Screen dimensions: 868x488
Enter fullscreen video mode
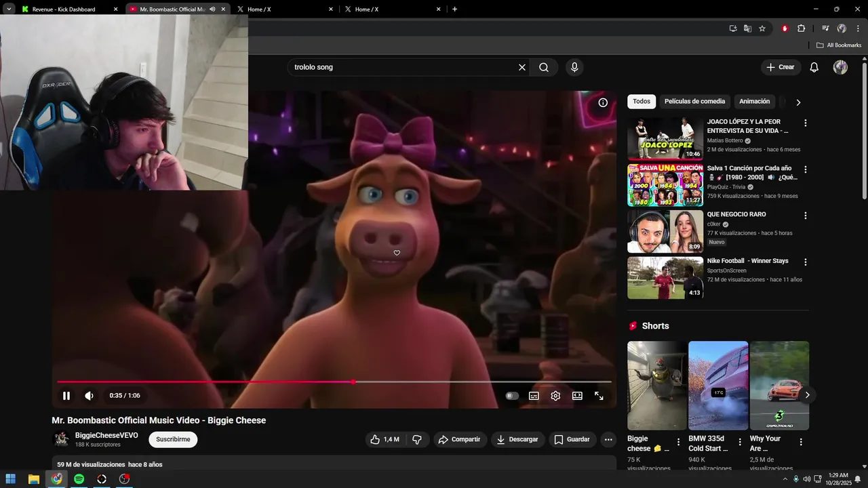[599, 396]
